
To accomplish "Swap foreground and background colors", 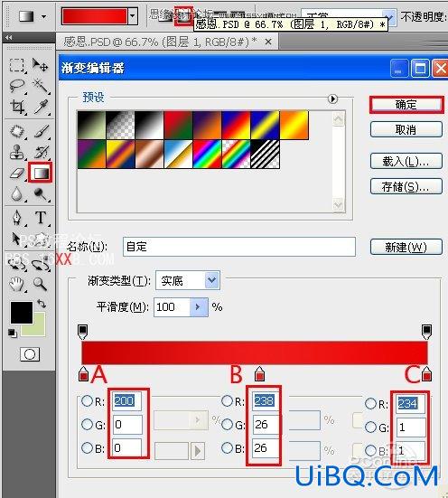I will pos(42,304).
